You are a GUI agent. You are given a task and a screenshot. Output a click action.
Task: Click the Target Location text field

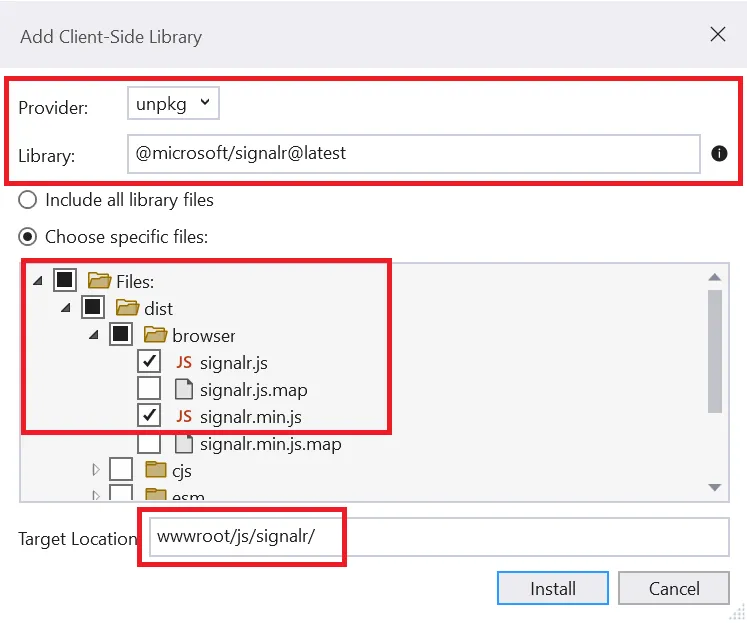coord(438,537)
